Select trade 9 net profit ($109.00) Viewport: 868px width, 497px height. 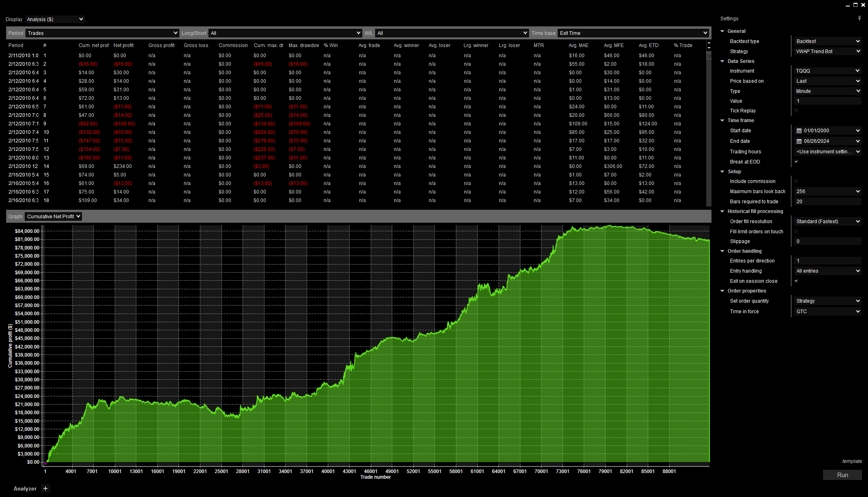click(125, 124)
